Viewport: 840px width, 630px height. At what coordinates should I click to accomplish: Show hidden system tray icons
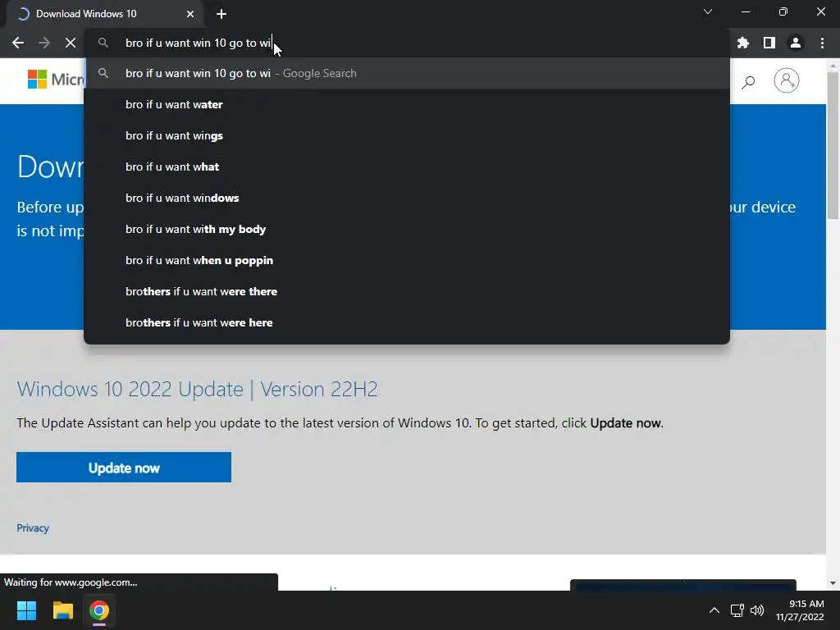tap(714, 610)
